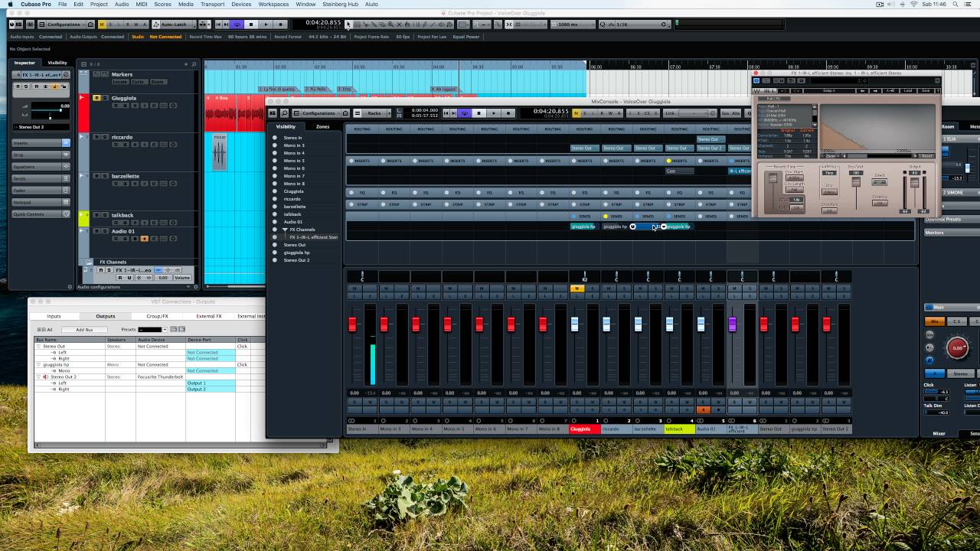
Task: Select the Zoom tool in main toolbar
Action: (x=390, y=24)
